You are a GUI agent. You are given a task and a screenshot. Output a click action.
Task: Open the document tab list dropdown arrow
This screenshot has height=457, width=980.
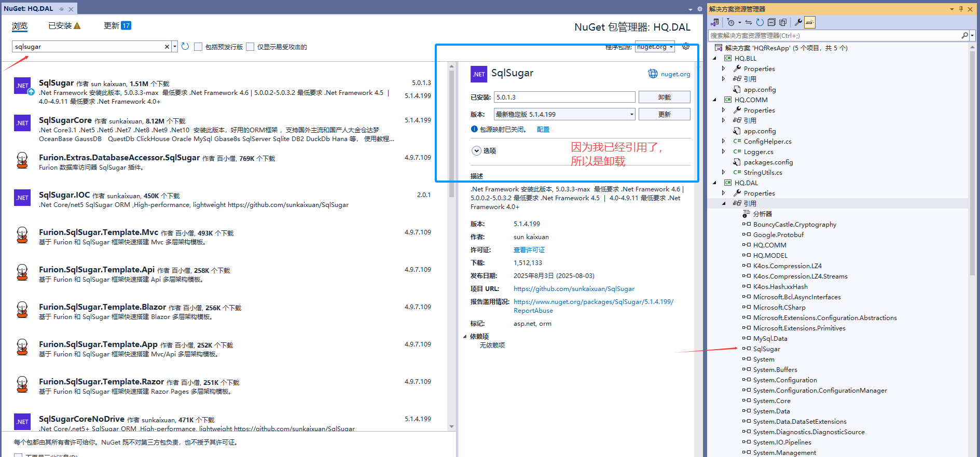(690, 9)
